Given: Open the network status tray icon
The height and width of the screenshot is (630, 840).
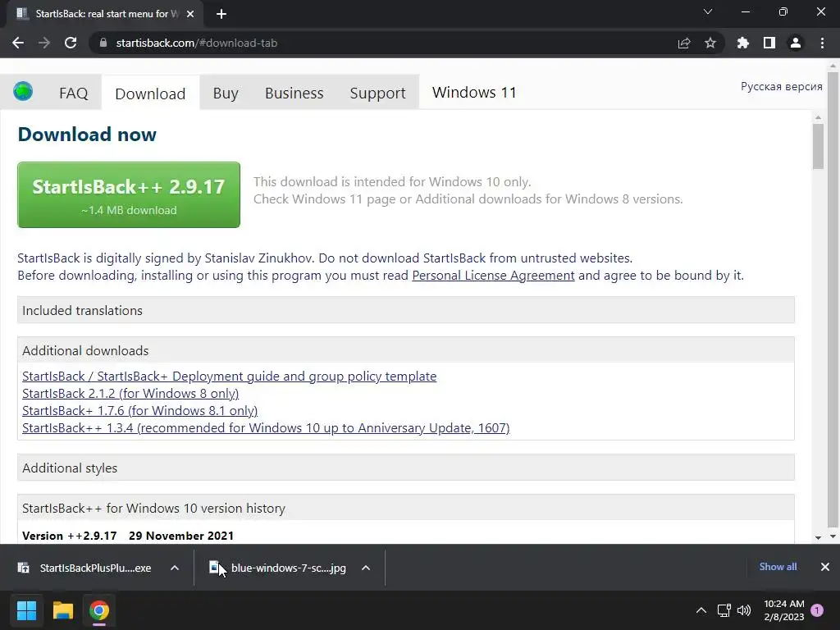Looking at the screenshot, I should pyautogui.click(x=724, y=610).
